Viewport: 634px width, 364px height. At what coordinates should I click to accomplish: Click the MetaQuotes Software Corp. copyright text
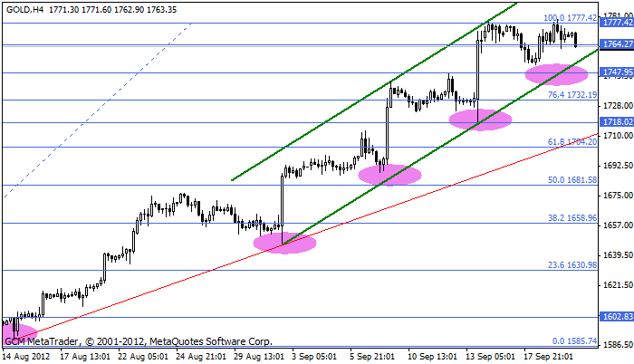point(211,342)
